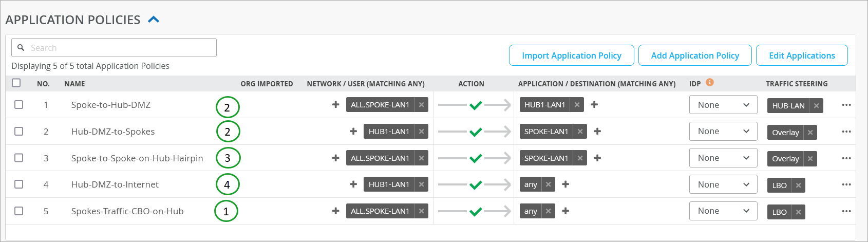Open Edit Applications
Screen dimensions: 868x242
point(802,55)
